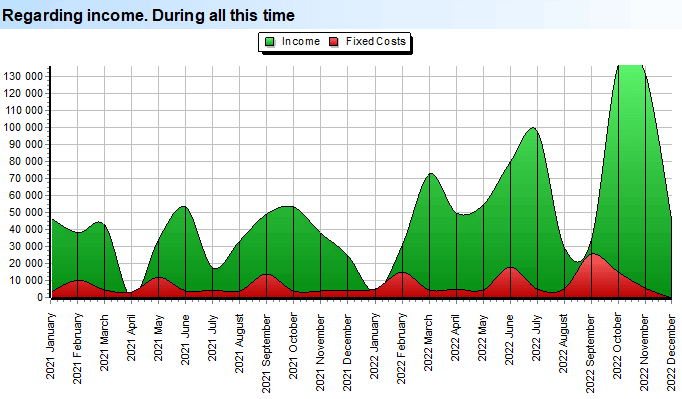The width and height of the screenshot is (682, 399).
Task: Click the 2022 July axis label
Action: click(x=536, y=338)
